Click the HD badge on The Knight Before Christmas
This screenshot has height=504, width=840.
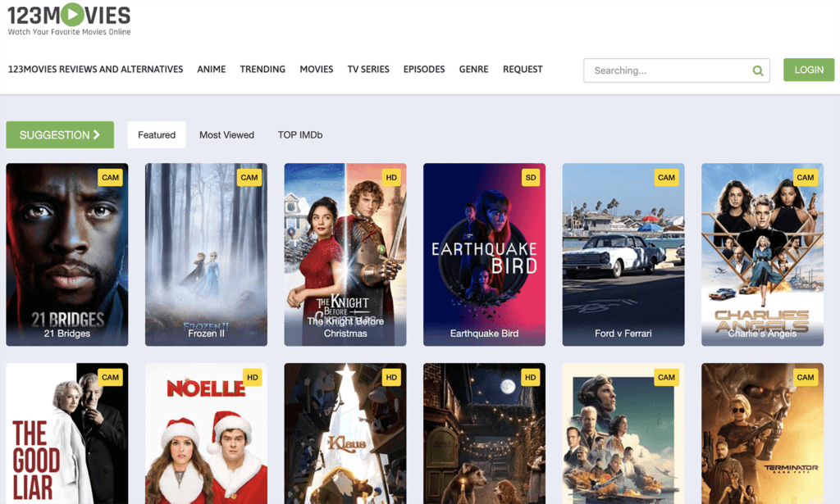(391, 178)
